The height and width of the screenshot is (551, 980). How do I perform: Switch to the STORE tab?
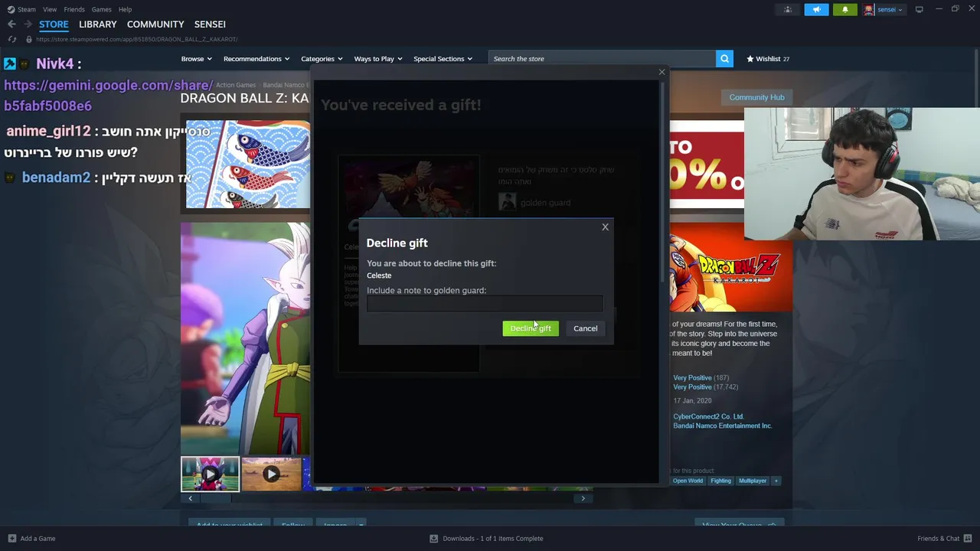coord(54,24)
